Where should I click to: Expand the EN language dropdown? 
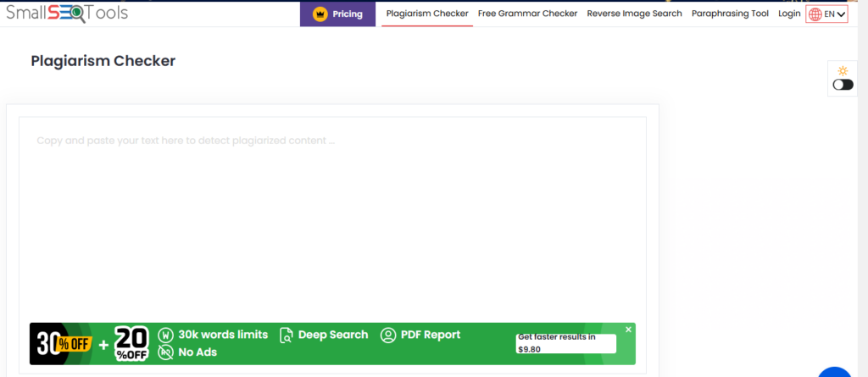(x=826, y=14)
